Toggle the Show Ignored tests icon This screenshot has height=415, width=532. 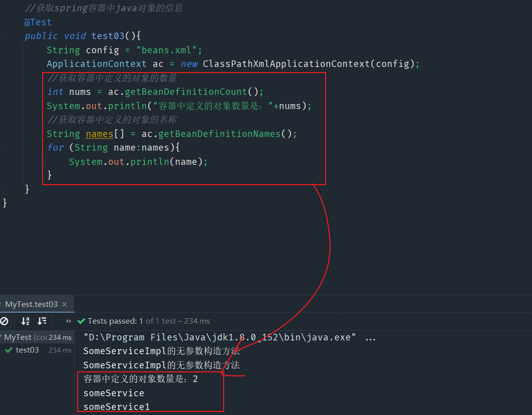4,321
